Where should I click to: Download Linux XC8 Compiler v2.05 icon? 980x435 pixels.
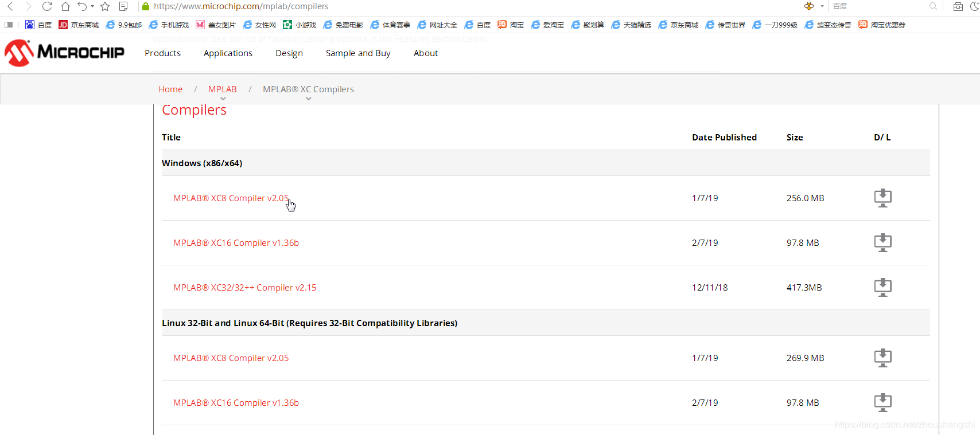point(882,358)
